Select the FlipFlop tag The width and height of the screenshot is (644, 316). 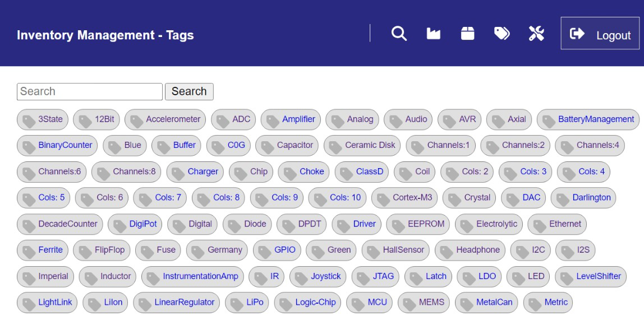click(102, 250)
